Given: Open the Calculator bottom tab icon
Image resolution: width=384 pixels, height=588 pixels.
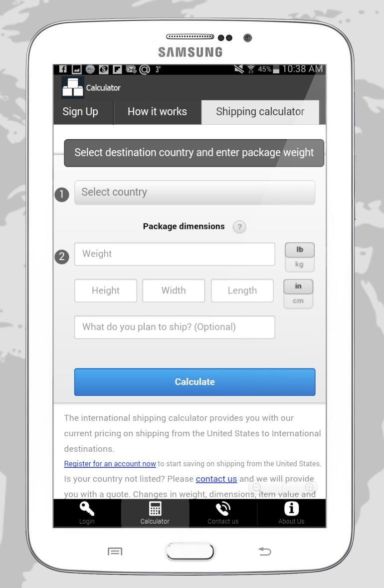Looking at the screenshot, I should [x=155, y=509].
